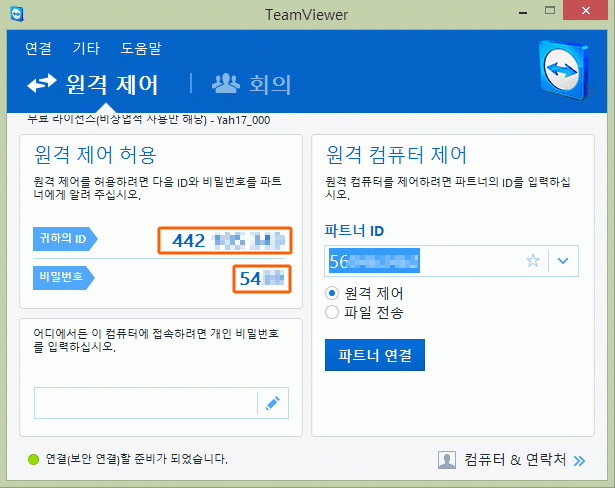The height and width of the screenshot is (488, 615).
Task: Select the 파일 전송 radio button
Action: pos(333,312)
